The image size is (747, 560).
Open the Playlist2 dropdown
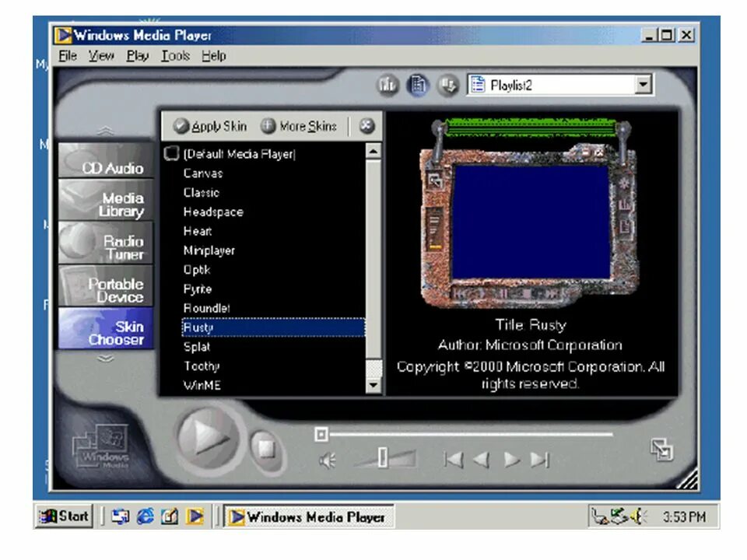click(643, 86)
